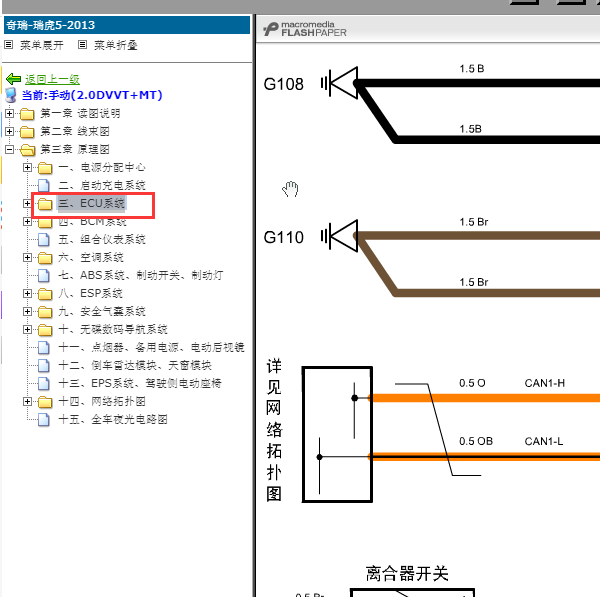Expand 十四、网络拓扑图 node
The image size is (600, 597).
tap(27, 401)
